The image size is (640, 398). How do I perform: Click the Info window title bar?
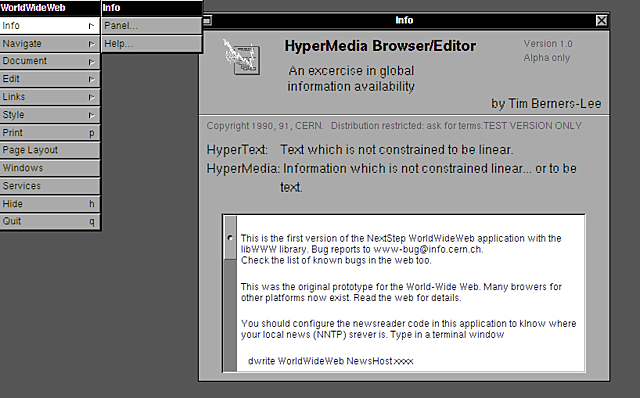click(404, 20)
